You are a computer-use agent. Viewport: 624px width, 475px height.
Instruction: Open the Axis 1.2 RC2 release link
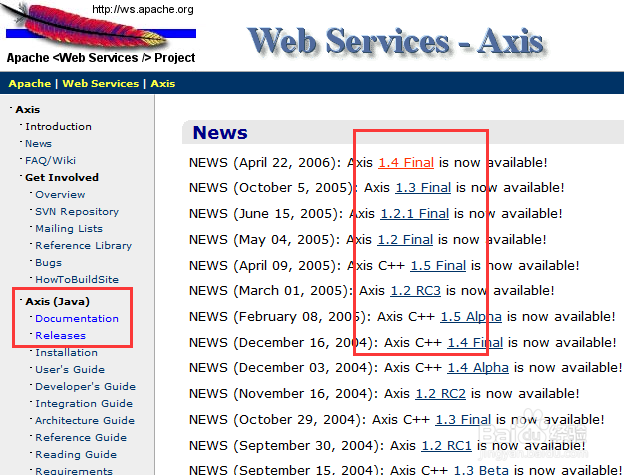click(x=441, y=394)
